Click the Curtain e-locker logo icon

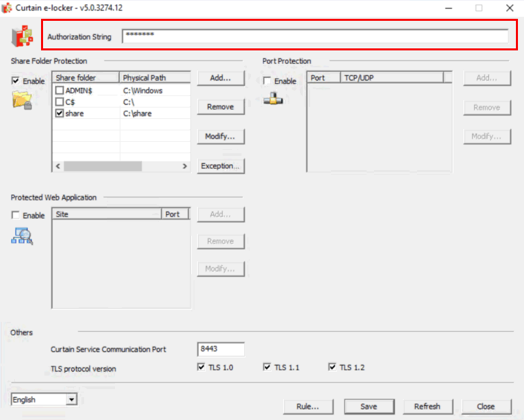[x=22, y=36]
